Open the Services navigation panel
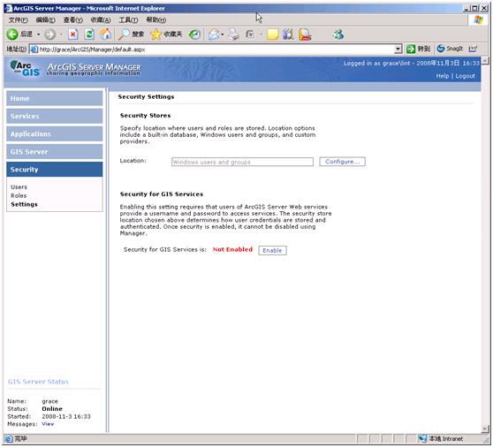The height and width of the screenshot is (448, 493). click(x=55, y=116)
